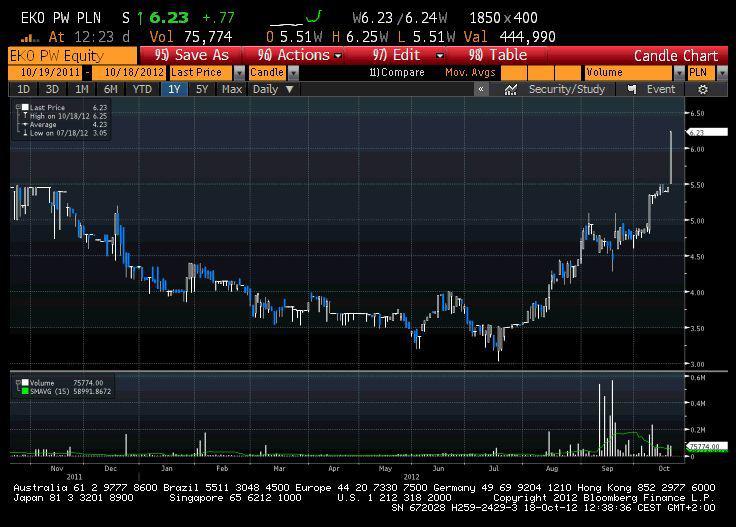This screenshot has width=736, height=527.
Task: Click the 95) Save As button
Action: click(192, 55)
